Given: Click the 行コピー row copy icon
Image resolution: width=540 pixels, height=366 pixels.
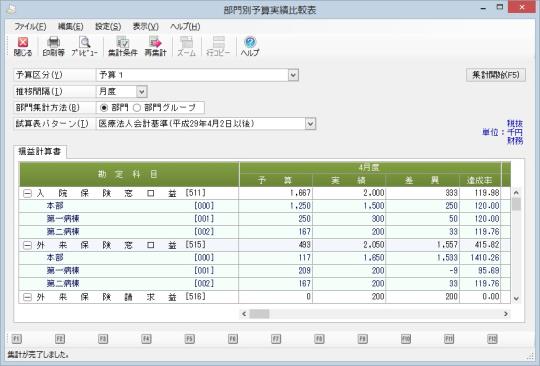Looking at the screenshot, I should [218, 46].
